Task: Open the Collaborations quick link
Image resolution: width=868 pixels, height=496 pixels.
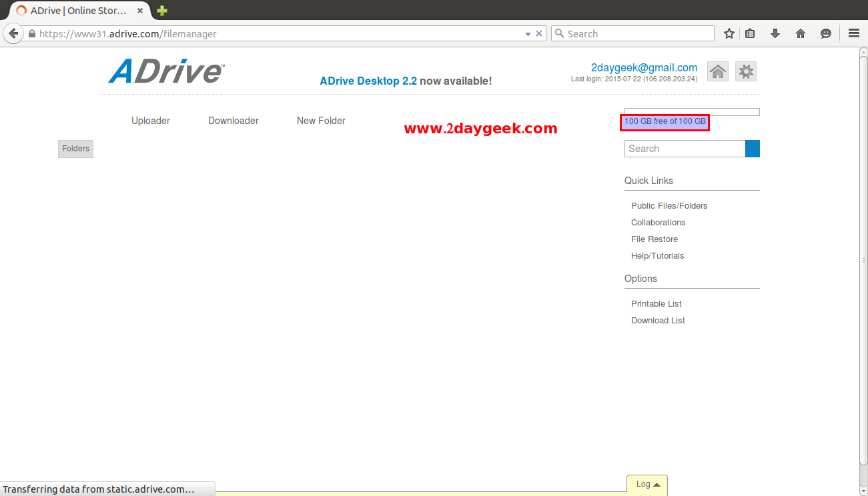Action: point(659,223)
